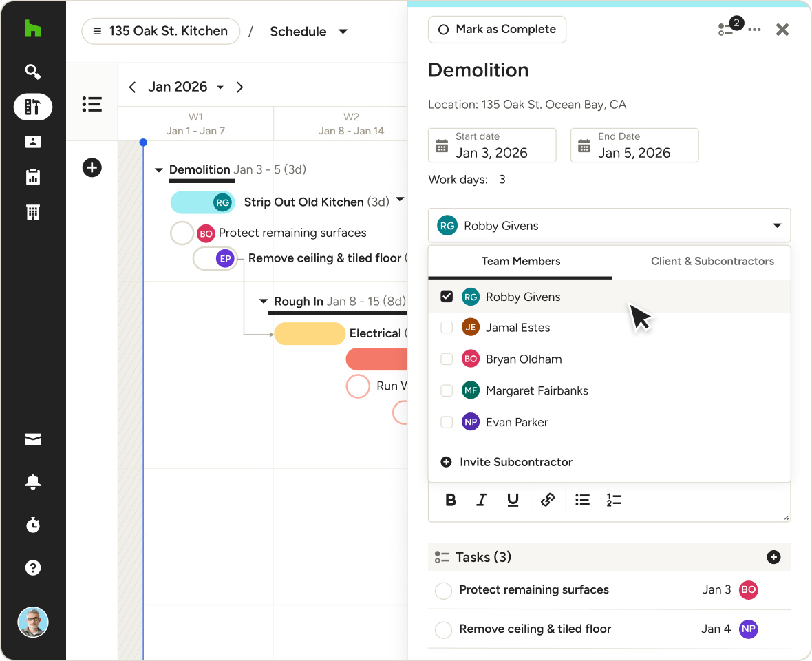Collapse the Demolition group in the schedule
The height and width of the screenshot is (661, 812).
[159, 170]
